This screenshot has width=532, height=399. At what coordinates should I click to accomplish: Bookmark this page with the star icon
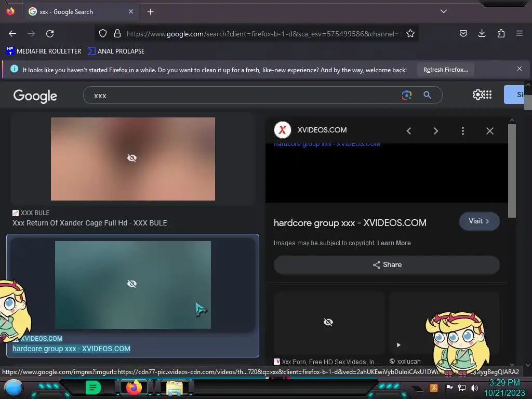pyautogui.click(x=410, y=33)
